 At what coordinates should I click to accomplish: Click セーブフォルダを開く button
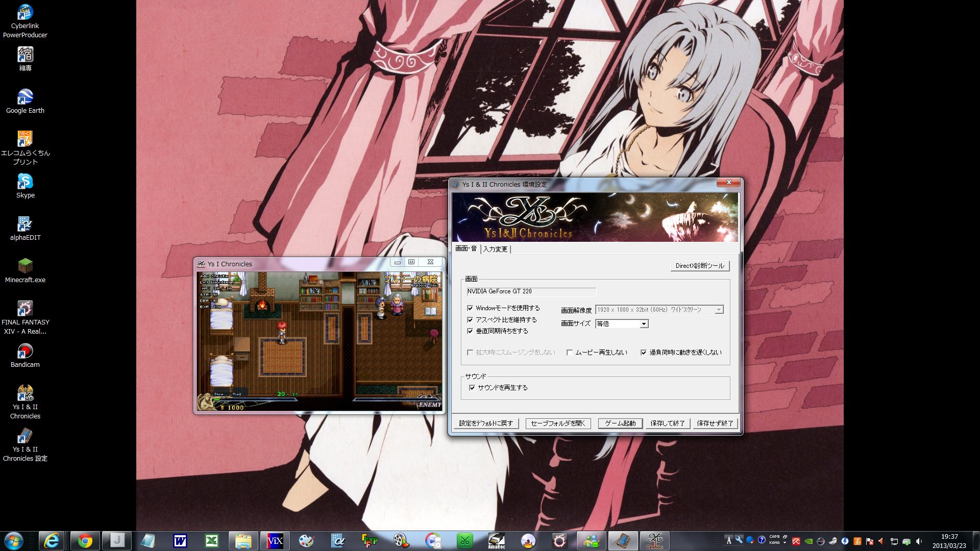pos(558,423)
